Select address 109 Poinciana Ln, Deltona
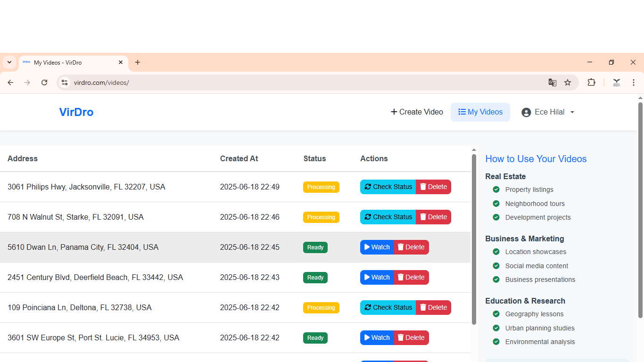This screenshot has width=644, height=362. tap(80, 308)
